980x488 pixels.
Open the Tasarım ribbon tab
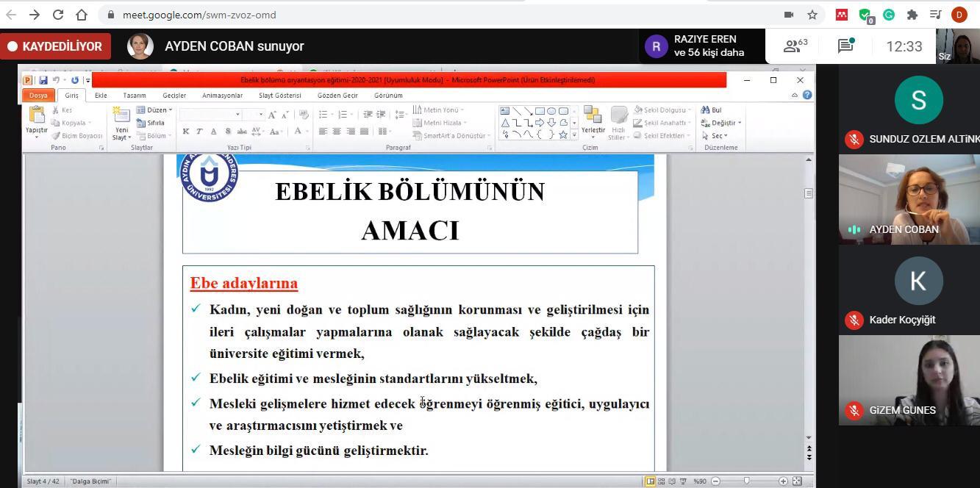click(134, 96)
